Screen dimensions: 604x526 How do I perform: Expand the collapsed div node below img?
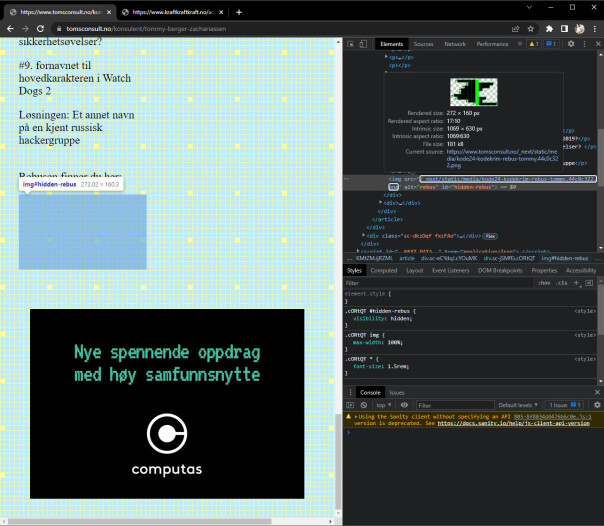tap(380, 202)
